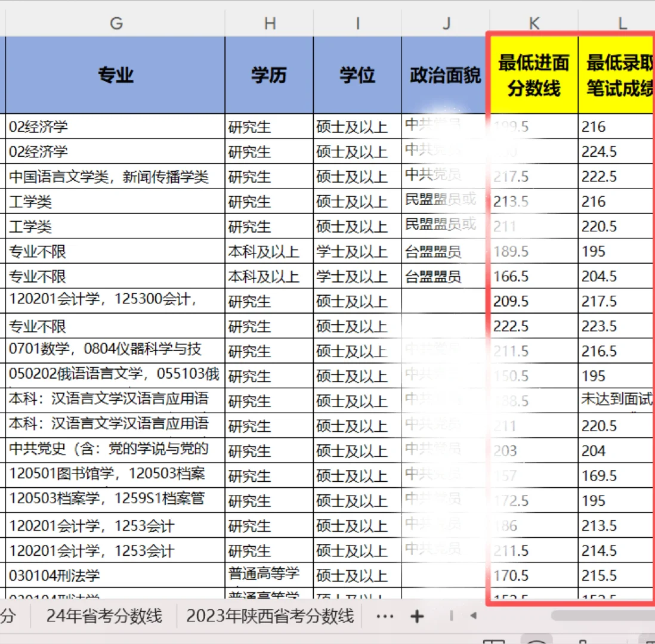Select column J header
Image resolution: width=655 pixels, height=644 pixels.
[446, 23]
